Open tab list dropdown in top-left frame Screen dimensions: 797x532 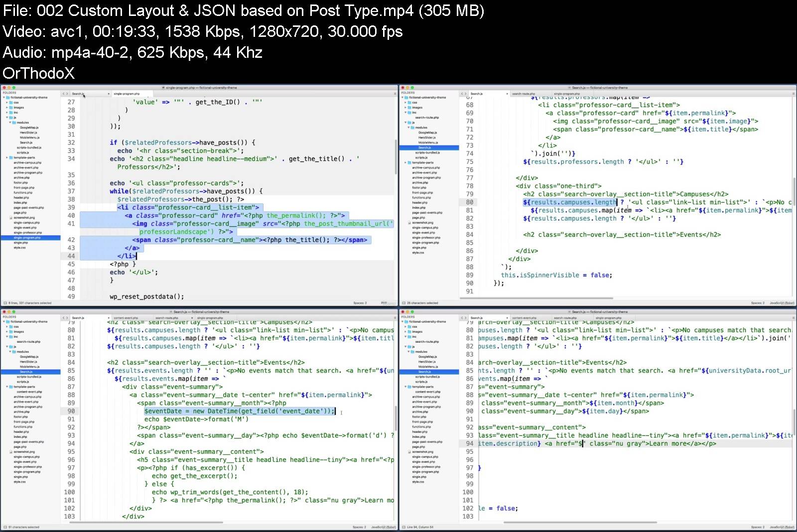point(395,94)
